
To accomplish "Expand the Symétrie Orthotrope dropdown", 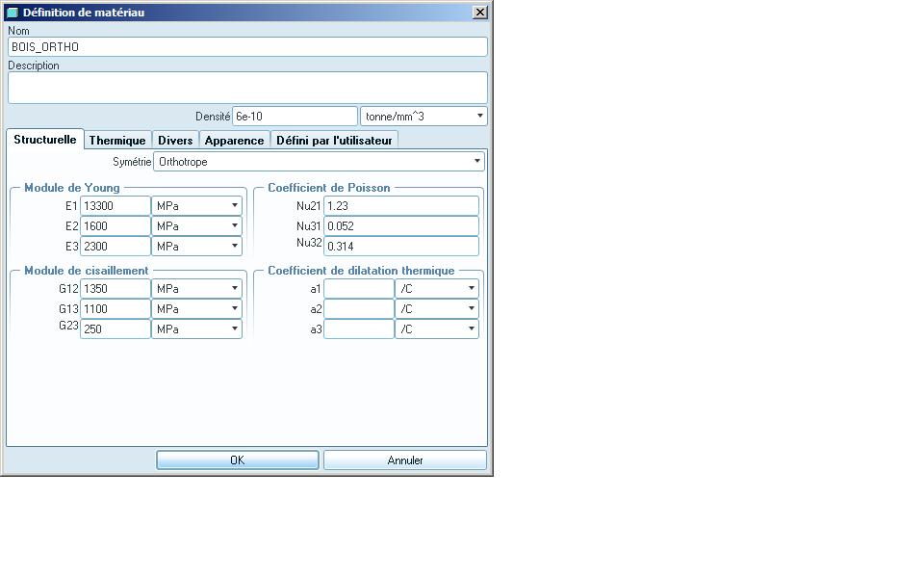I will click(x=319, y=162).
